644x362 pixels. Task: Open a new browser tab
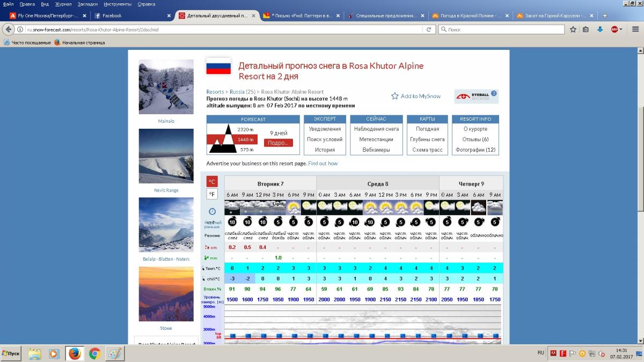tap(605, 16)
